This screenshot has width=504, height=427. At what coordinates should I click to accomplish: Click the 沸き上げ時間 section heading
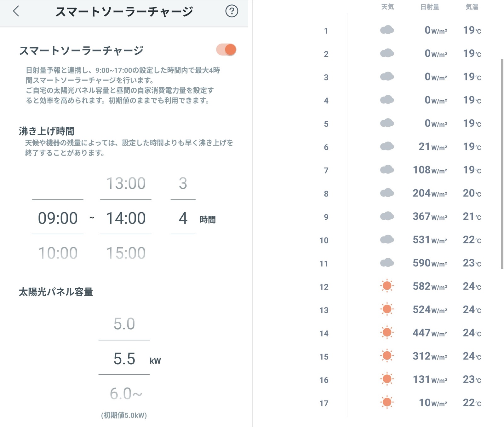[x=47, y=131]
